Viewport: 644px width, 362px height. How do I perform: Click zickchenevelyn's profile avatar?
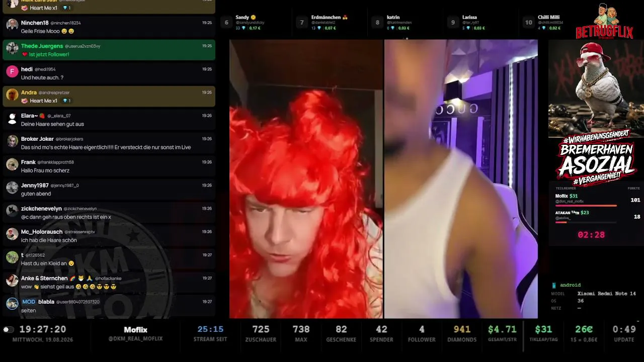(12, 211)
